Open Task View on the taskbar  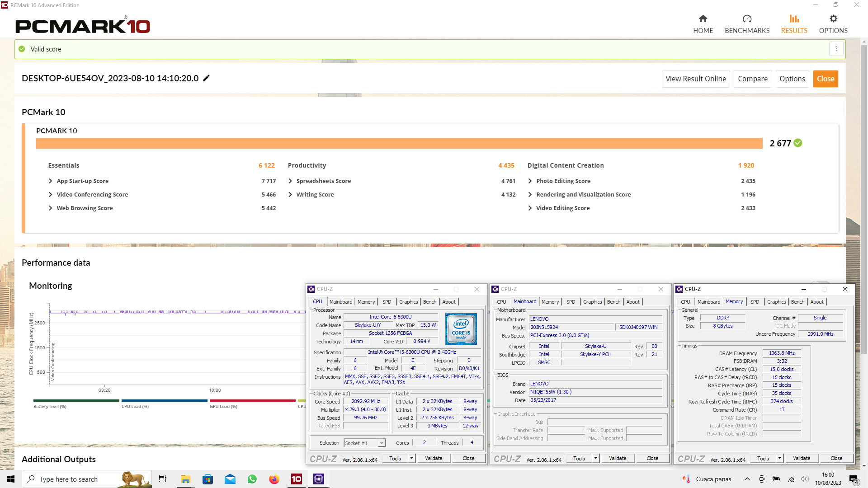click(x=163, y=479)
